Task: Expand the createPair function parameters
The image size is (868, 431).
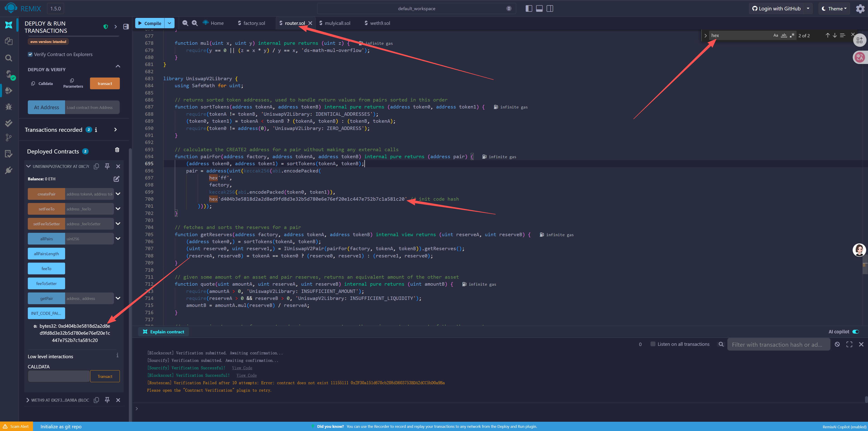Action: (118, 194)
